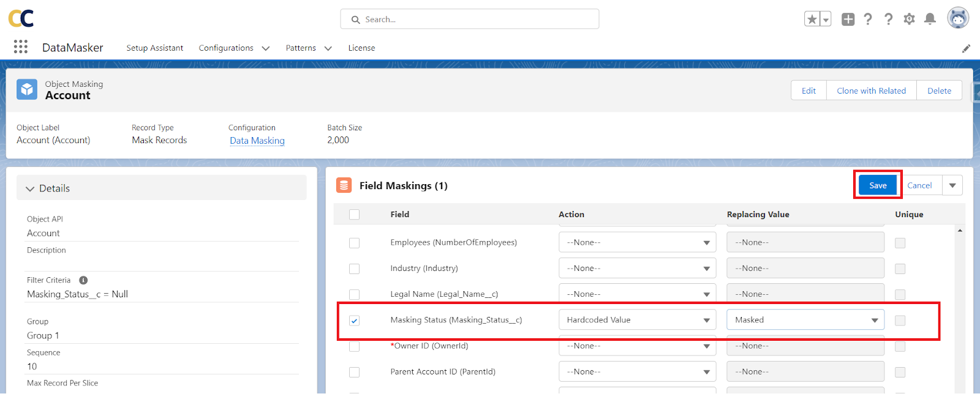Open the App Launcher grid icon

point(21,47)
